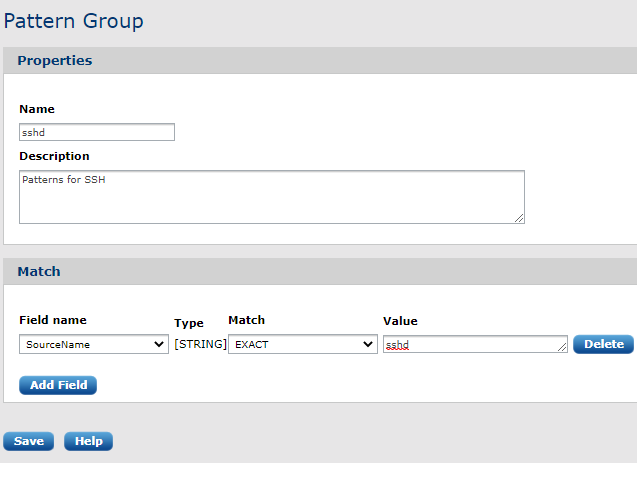
Task: Open Help for this page
Action: [x=88, y=441]
